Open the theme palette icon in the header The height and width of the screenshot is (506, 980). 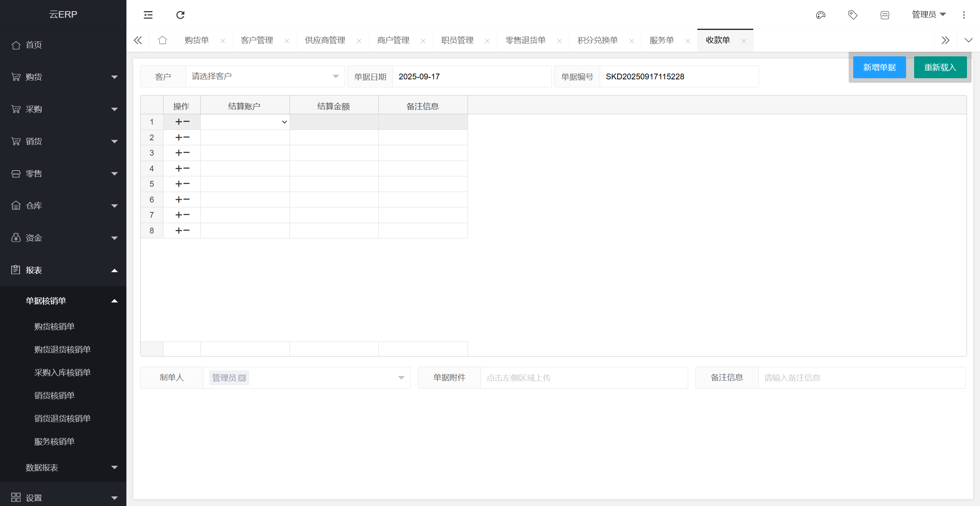coord(820,15)
